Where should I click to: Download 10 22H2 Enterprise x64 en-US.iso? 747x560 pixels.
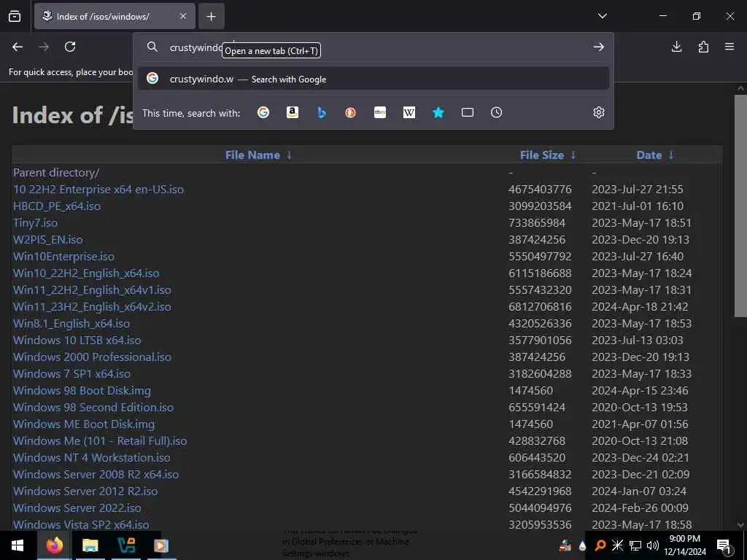pos(98,189)
